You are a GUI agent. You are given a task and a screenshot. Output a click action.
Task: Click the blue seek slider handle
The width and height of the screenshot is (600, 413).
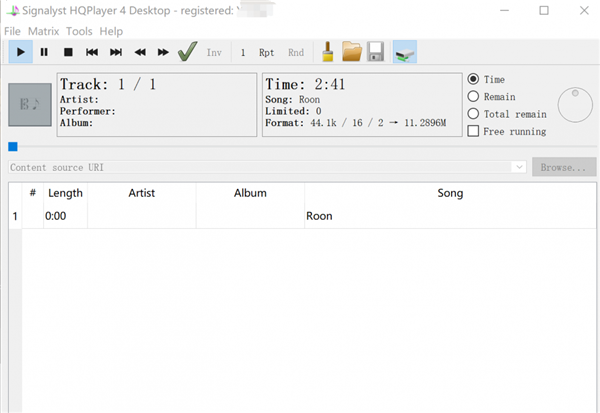click(13, 147)
